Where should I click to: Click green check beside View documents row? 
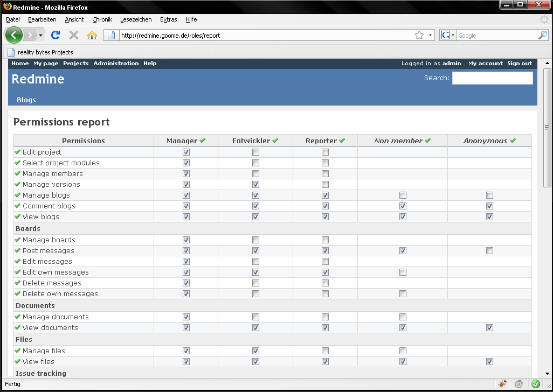[x=18, y=327]
